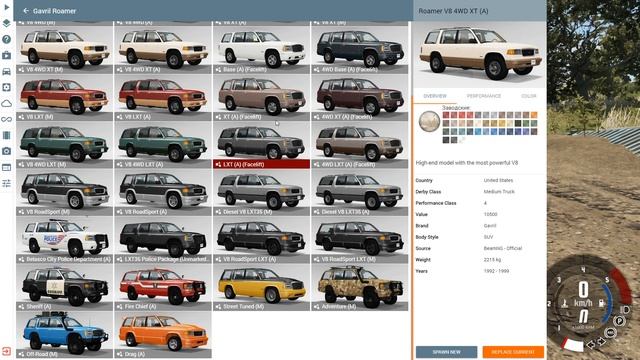Image resolution: width=640 pixels, height=360 pixels.
Task: Pick the orange factory color swatch
Action: (x=534, y=116)
